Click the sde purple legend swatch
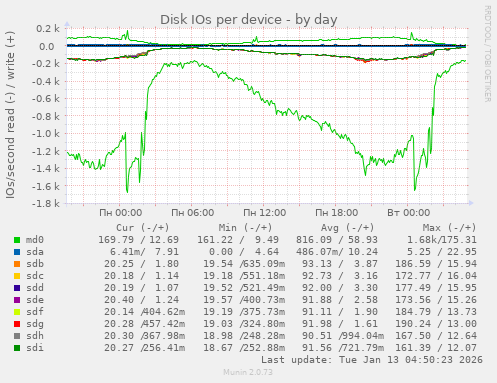 pyautogui.click(x=17, y=300)
